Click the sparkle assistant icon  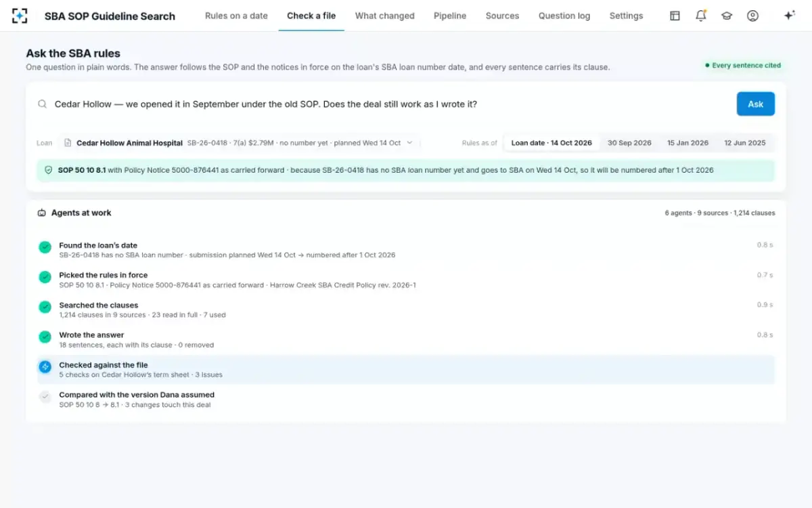coord(789,16)
